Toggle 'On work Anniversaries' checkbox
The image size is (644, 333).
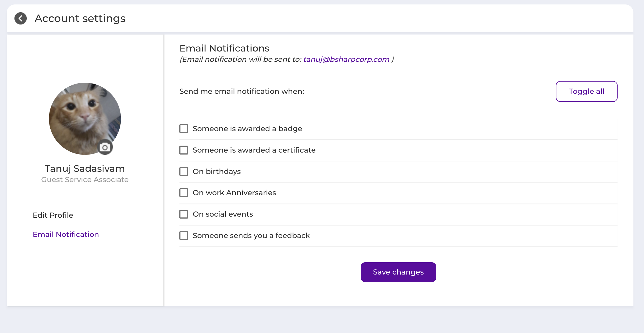184,193
